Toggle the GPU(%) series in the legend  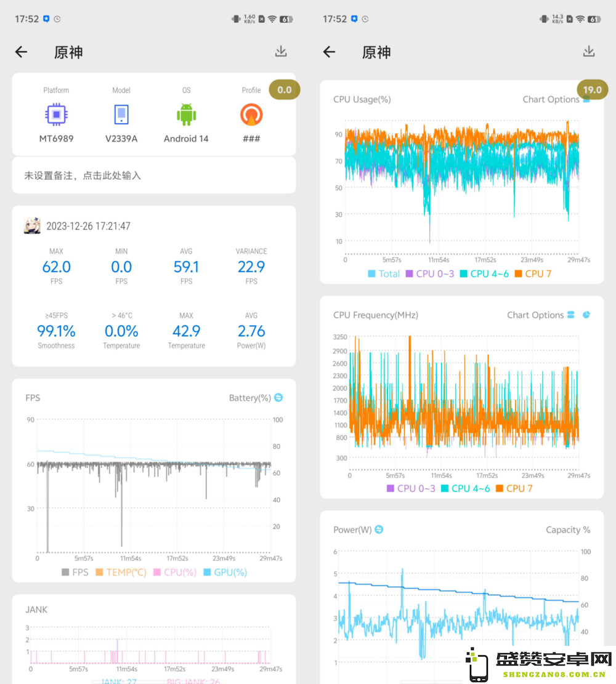pyautogui.click(x=225, y=573)
